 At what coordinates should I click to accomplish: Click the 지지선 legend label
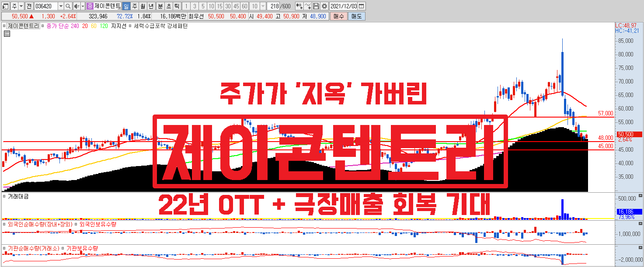118,26
